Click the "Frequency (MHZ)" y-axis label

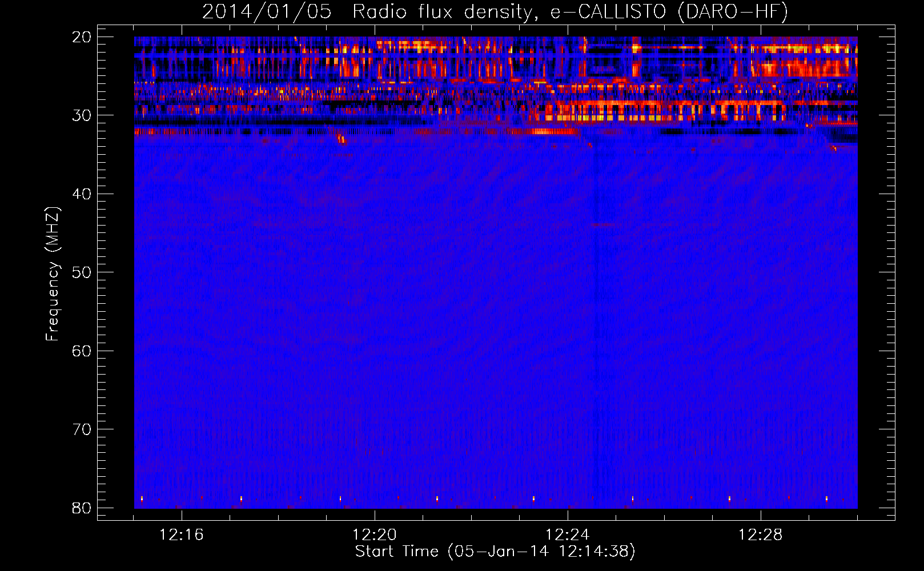[53, 274]
